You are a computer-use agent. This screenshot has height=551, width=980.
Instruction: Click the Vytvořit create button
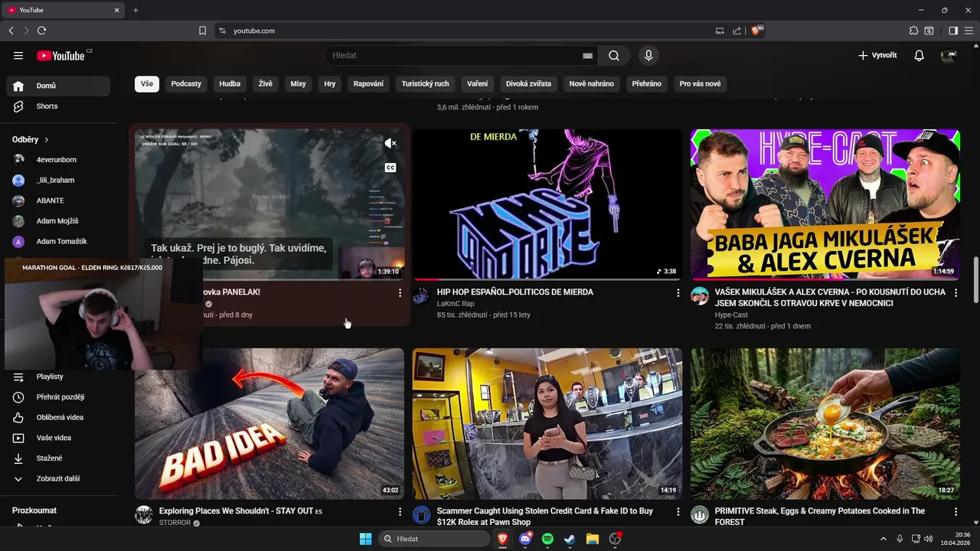[x=877, y=55]
